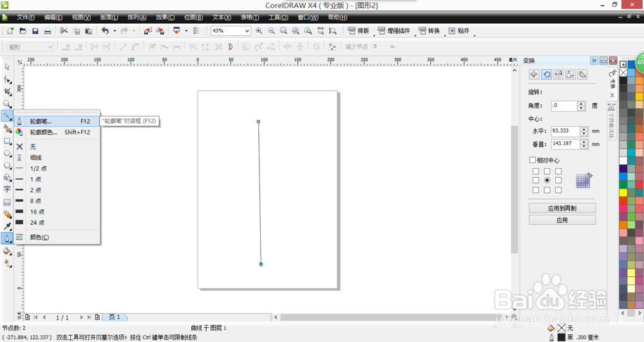The height and width of the screenshot is (342, 644).
Task: Select the Fill bucket tool in toolbox
Action: pyautogui.click(x=7, y=251)
